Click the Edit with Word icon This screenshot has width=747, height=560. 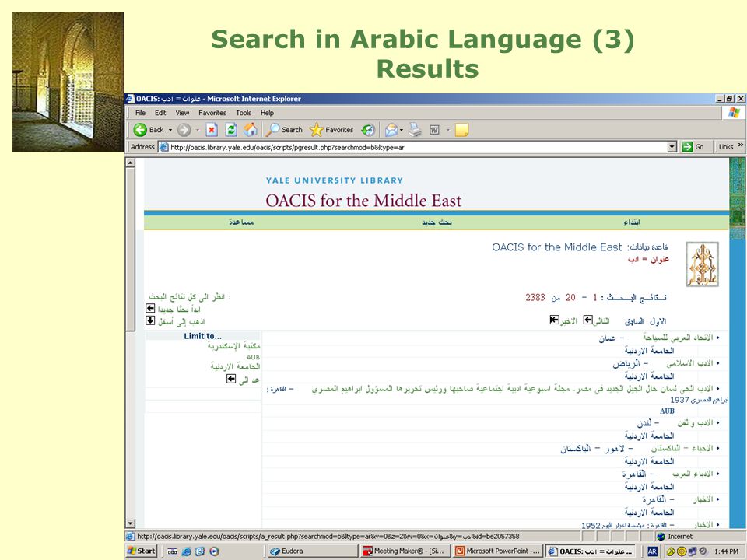(x=434, y=130)
